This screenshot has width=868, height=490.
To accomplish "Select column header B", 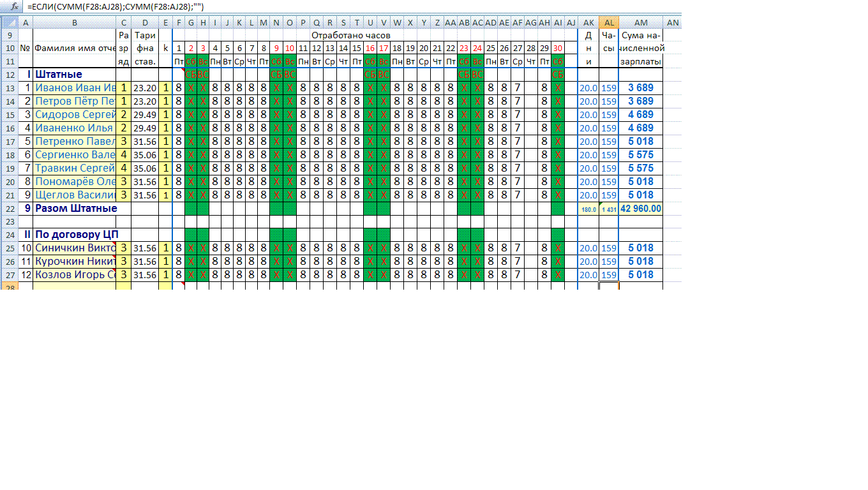I will pyautogui.click(x=75, y=22).
